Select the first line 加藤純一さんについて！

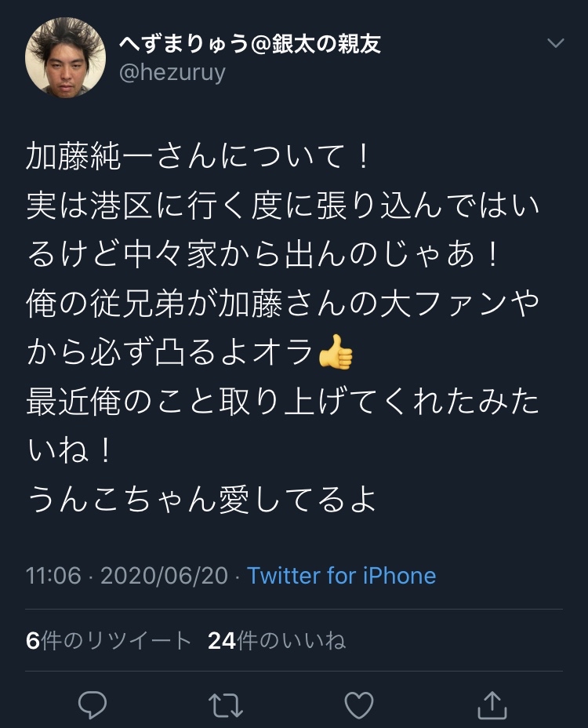[x=198, y=156]
